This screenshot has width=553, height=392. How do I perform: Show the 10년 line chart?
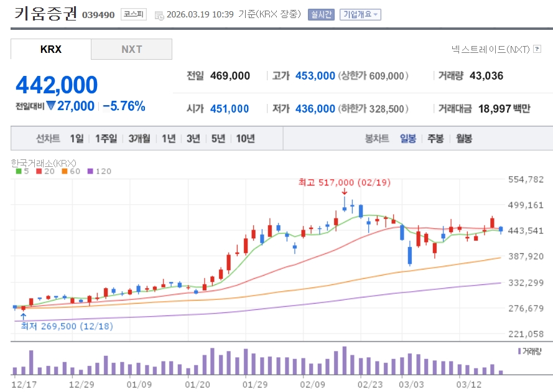pyautogui.click(x=245, y=139)
